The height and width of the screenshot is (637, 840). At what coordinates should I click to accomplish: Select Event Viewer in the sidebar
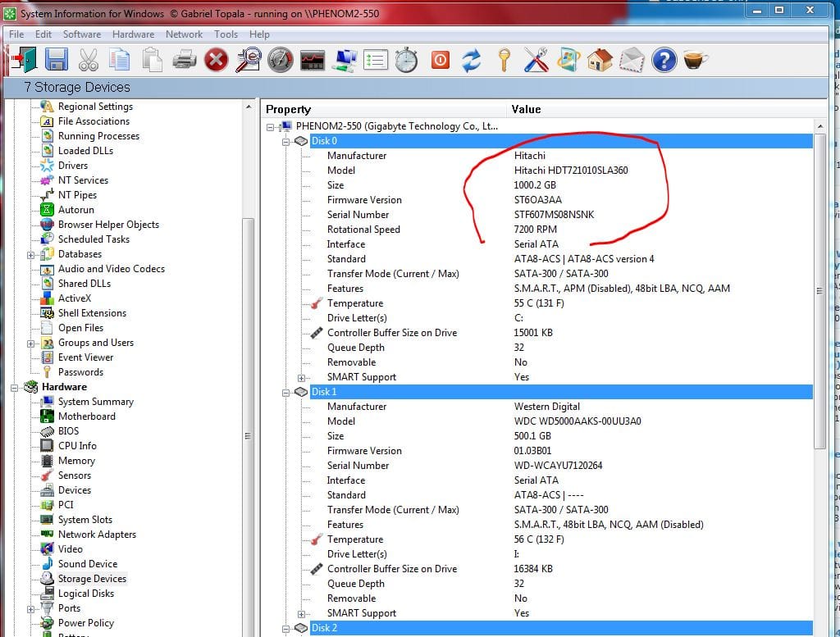click(85, 357)
